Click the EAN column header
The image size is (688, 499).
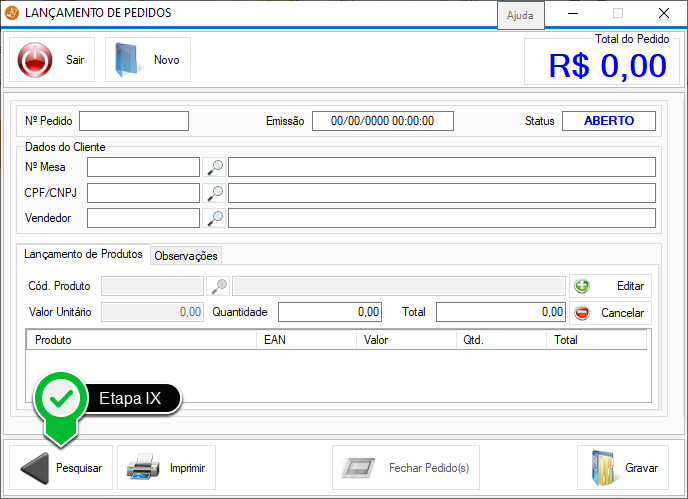(306, 340)
